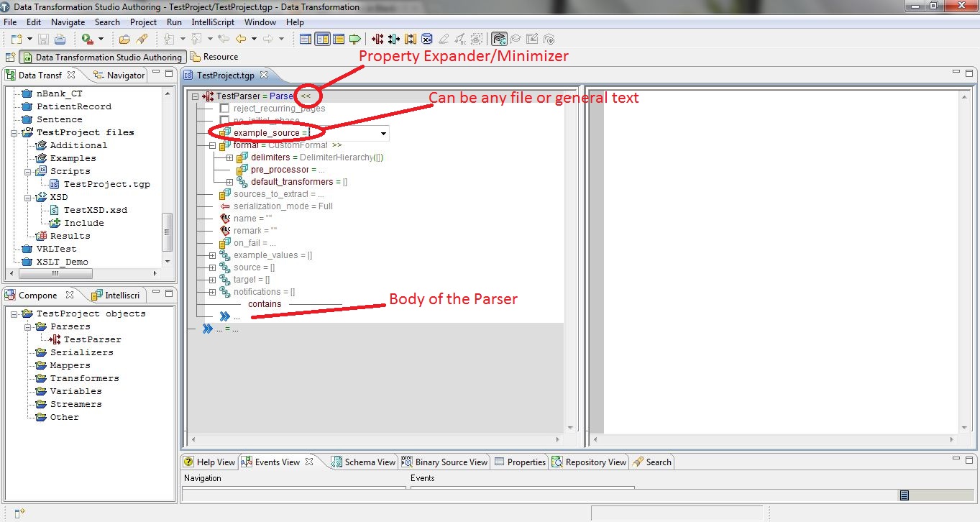Select the green flag marker toolbar icon
980x522 pixels.
[354, 39]
